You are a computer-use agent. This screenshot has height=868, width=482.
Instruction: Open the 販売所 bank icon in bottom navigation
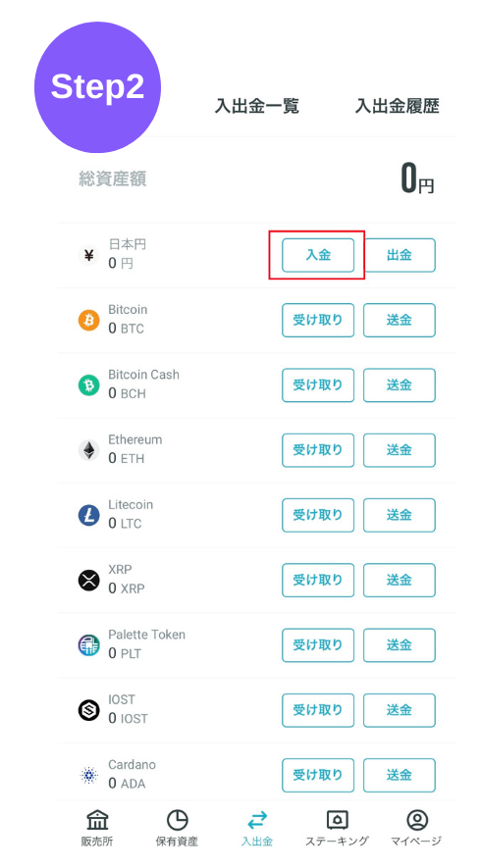pyautogui.click(x=97, y=820)
